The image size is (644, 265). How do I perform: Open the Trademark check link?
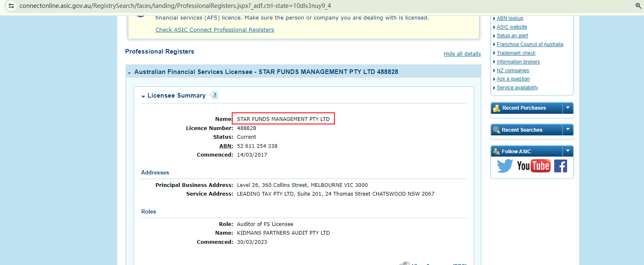tap(516, 53)
